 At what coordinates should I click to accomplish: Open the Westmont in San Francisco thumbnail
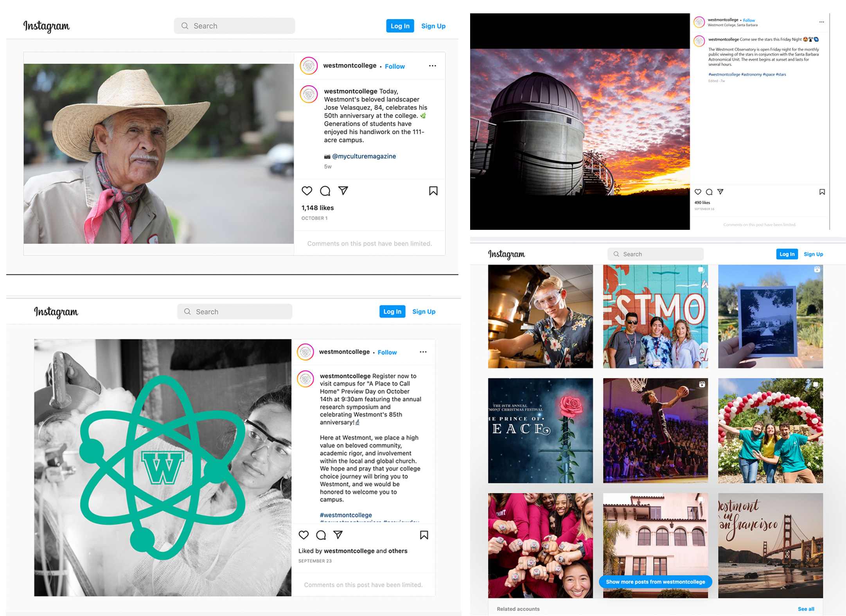tap(770, 545)
